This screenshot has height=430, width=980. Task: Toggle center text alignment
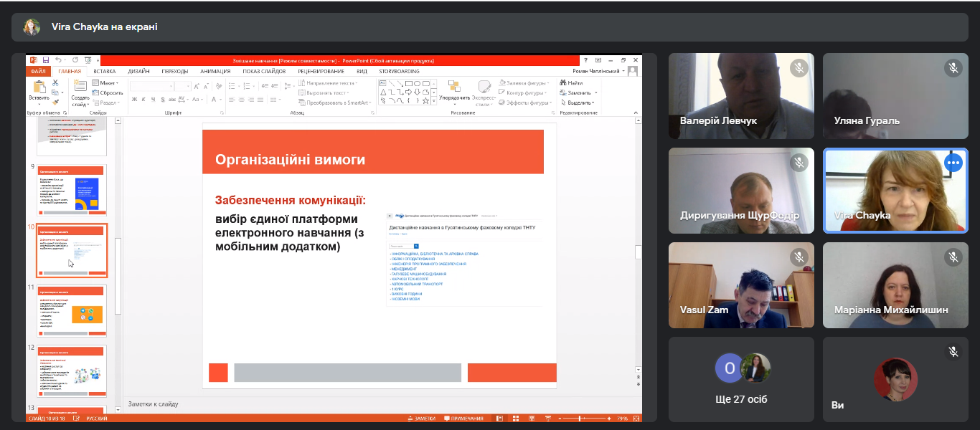pyautogui.click(x=241, y=100)
